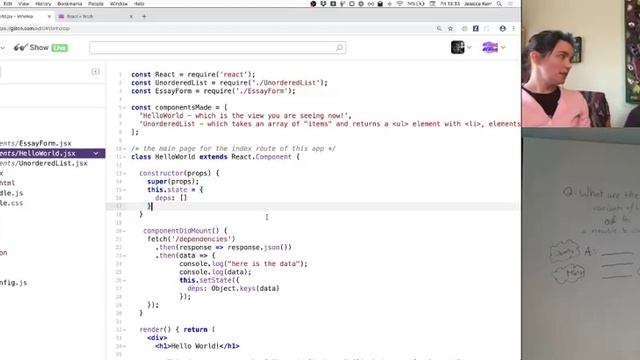
Task: Collapse code fold at line 34 h1 tag
Action: (x=124, y=346)
